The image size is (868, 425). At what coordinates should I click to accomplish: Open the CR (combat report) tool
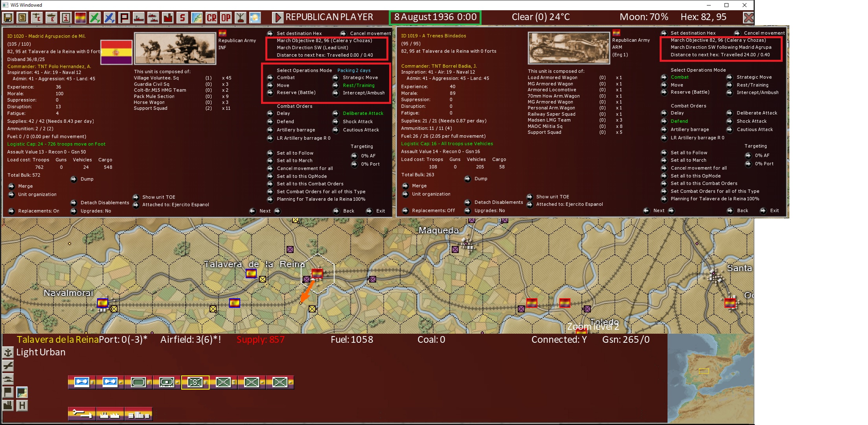(x=211, y=17)
